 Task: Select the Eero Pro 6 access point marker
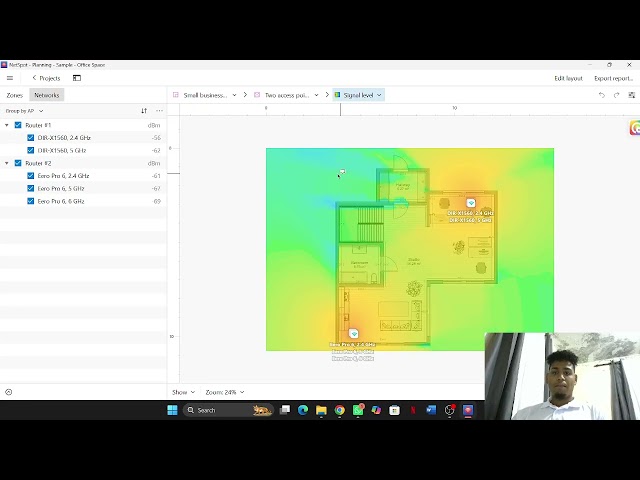point(354,333)
